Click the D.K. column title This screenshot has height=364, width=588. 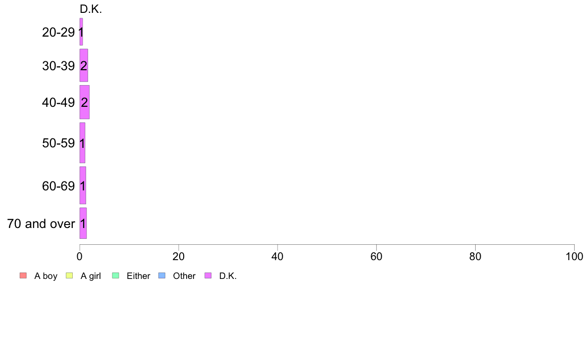point(91,9)
